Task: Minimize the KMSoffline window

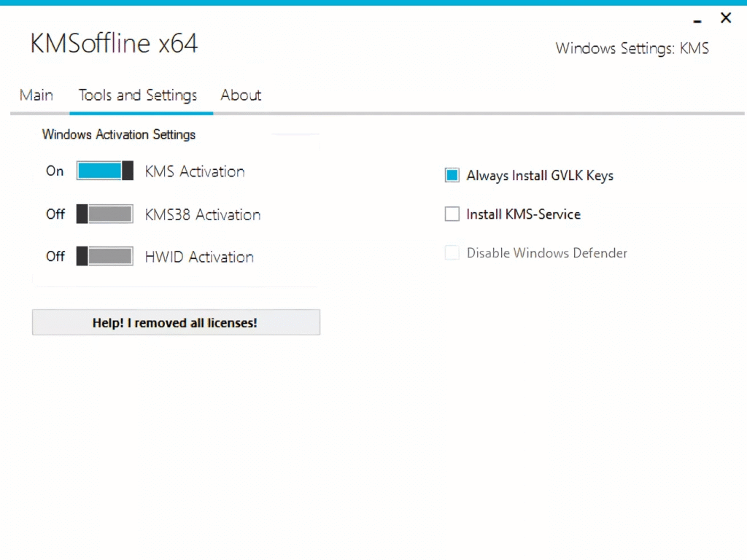Action: click(697, 20)
